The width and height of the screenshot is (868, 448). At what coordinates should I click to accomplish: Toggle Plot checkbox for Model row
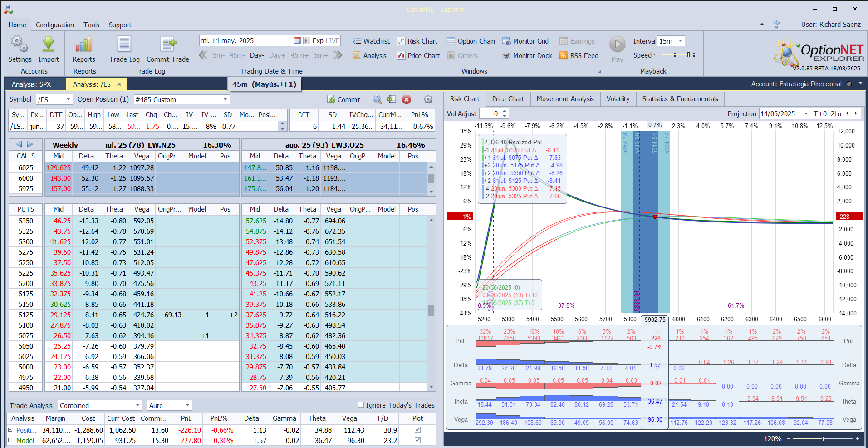point(417,440)
